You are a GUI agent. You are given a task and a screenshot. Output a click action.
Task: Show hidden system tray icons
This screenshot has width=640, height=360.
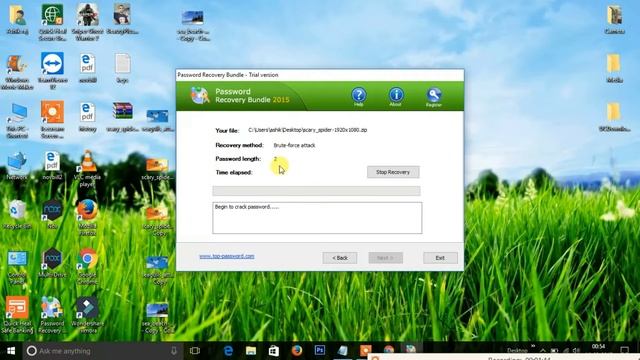tap(543, 350)
